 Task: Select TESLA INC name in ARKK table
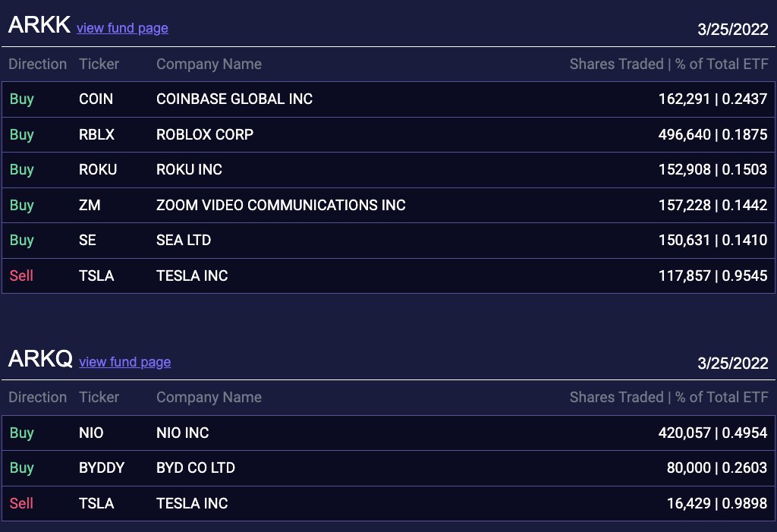click(192, 275)
